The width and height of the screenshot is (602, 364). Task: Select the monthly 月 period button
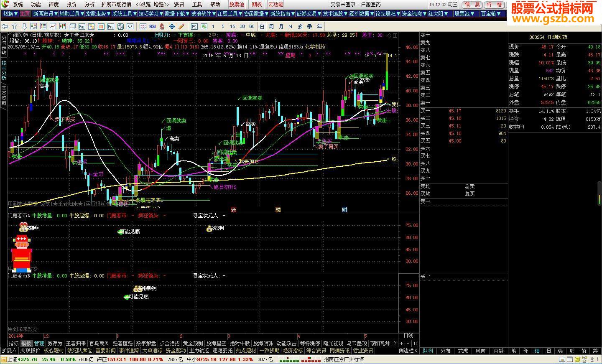tap(281, 26)
